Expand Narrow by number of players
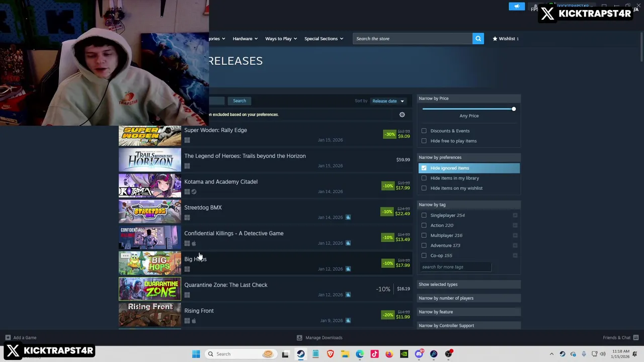 click(469, 298)
